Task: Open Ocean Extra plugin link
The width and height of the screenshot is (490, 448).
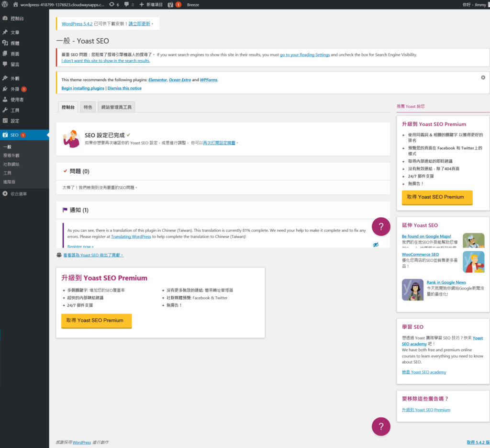Action: point(180,80)
